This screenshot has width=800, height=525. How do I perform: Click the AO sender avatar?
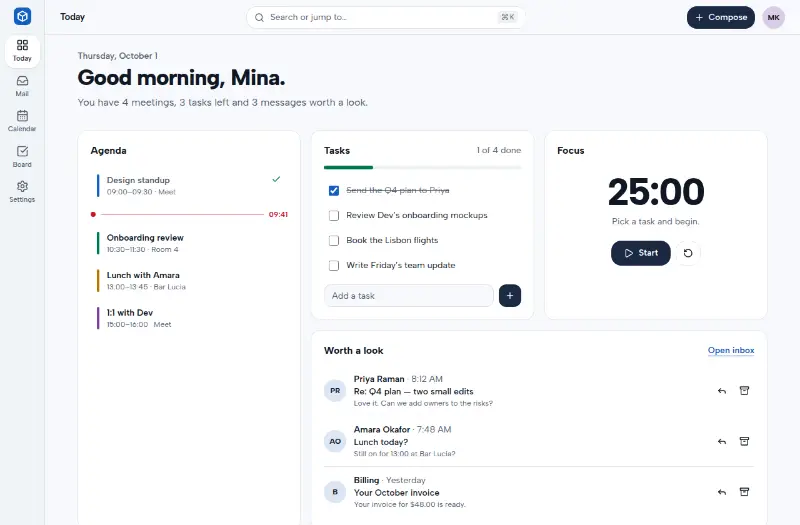tap(335, 441)
